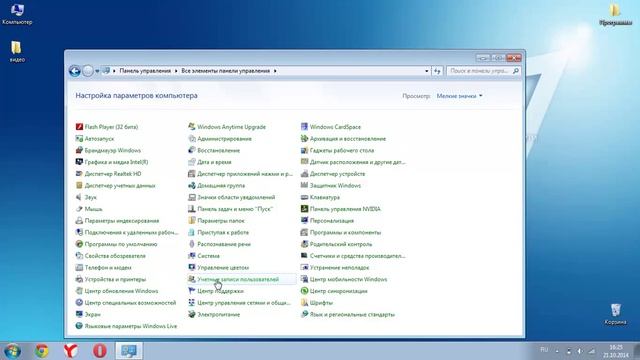
Task: Open Языковые параметры Windows Live link
Action: (131, 327)
